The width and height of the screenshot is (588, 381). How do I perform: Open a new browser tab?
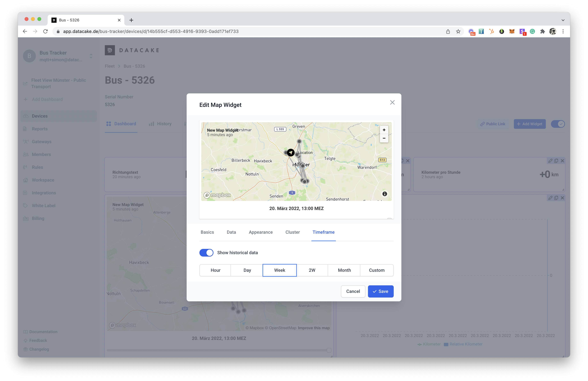click(x=131, y=20)
